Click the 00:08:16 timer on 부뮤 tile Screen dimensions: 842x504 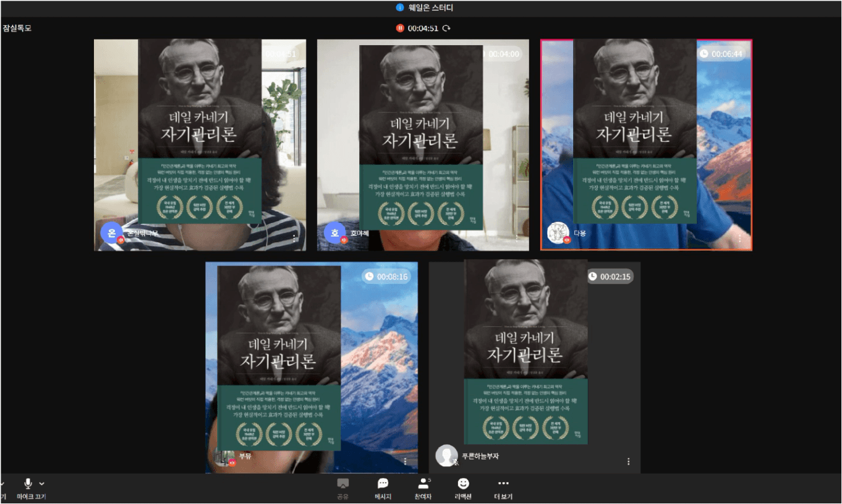click(x=388, y=277)
